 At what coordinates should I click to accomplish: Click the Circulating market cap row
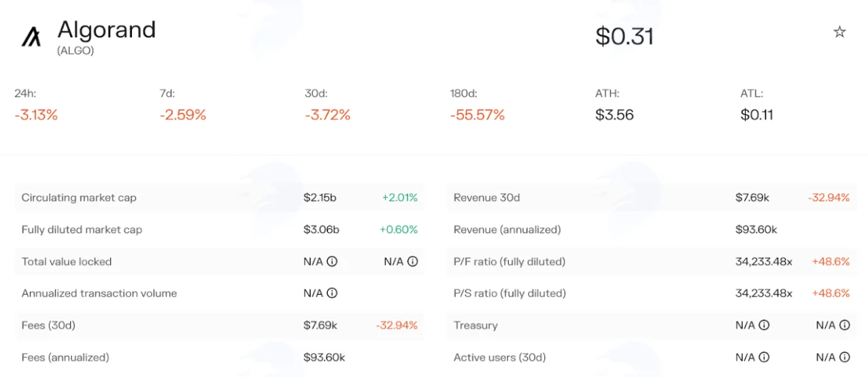coord(219,197)
